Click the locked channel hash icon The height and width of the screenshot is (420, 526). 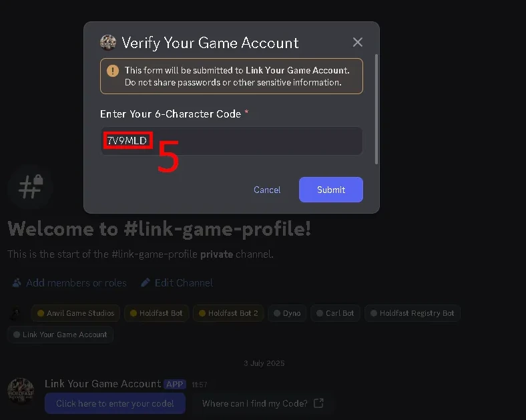(x=31, y=187)
